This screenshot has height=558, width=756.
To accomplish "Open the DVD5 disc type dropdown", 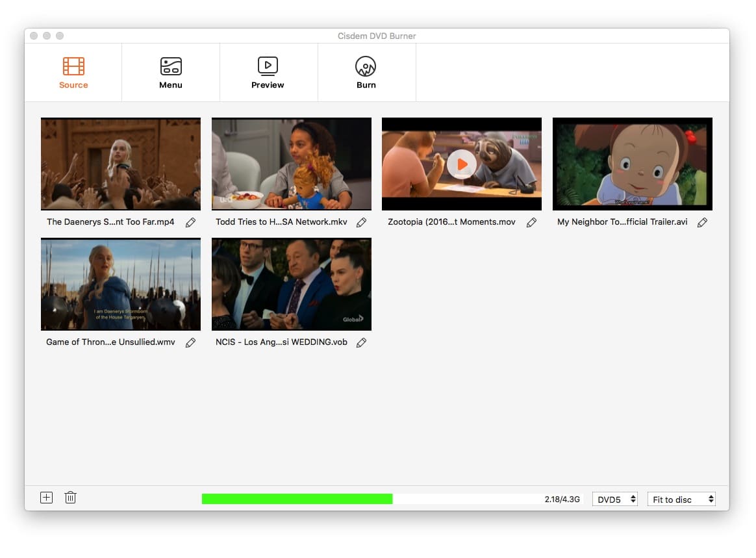I will [614, 499].
